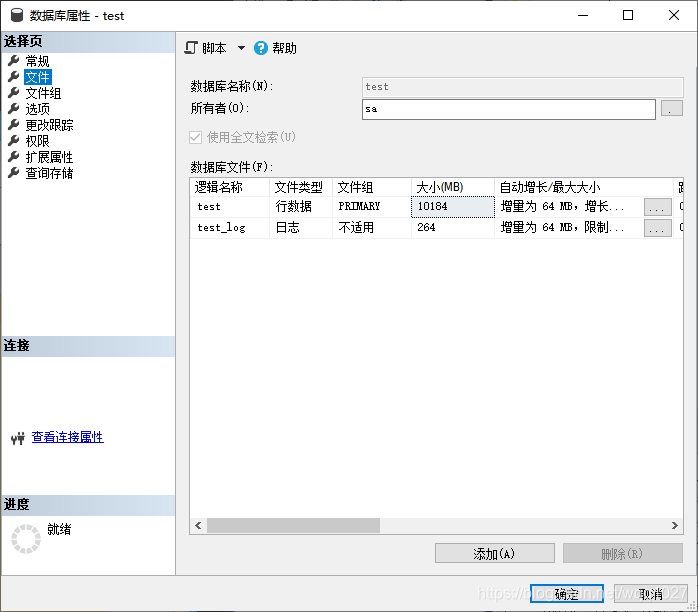Open the 查询存储 page
The width and height of the screenshot is (698, 612).
point(49,173)
